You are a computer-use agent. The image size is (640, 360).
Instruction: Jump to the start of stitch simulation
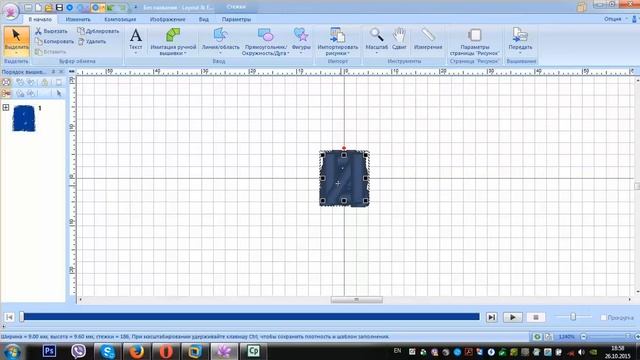click(9, 317)
